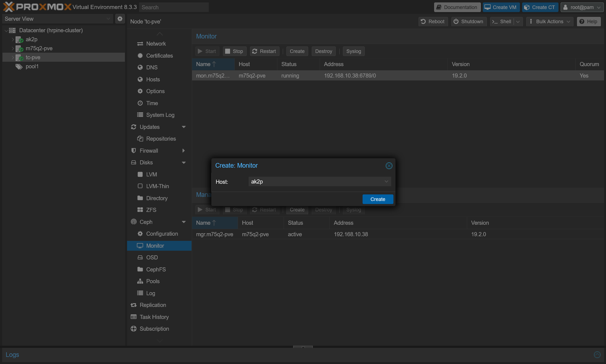Click Create VM
The image size is (606, 364).
pos(501,7)
